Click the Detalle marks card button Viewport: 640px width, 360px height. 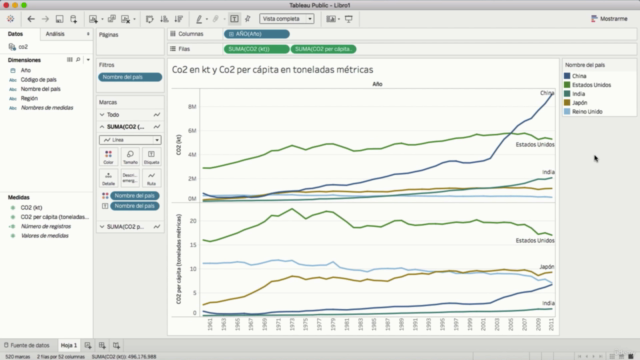pyautogui.click(x=108, y=178)
